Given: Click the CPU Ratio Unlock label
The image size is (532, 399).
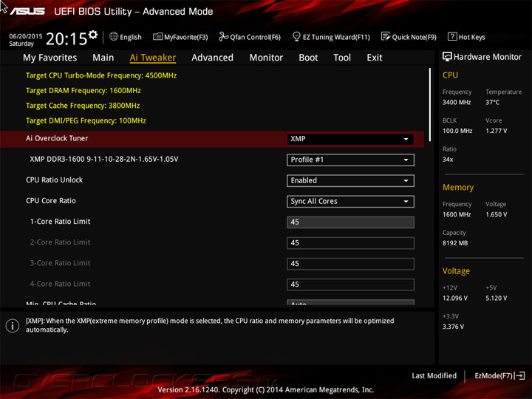Looking at the screenshot, I should 54,180.
